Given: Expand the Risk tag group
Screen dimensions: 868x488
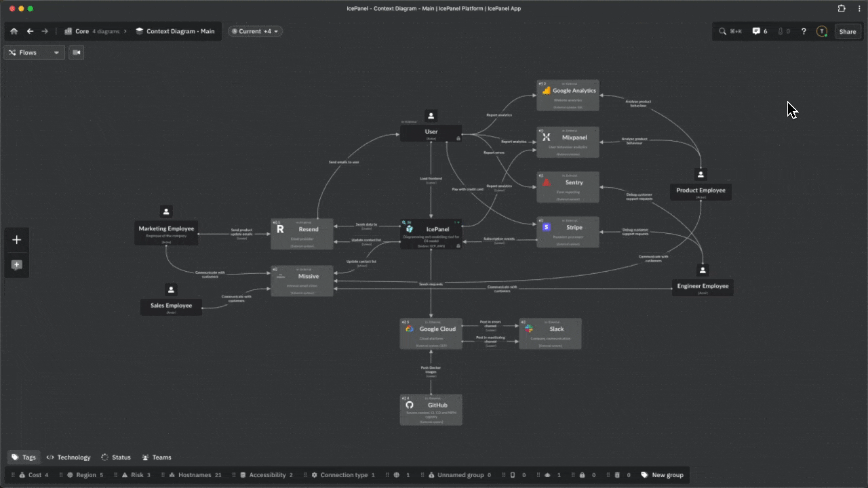Looking at the screenshot, I should click(x=136, y=475).
